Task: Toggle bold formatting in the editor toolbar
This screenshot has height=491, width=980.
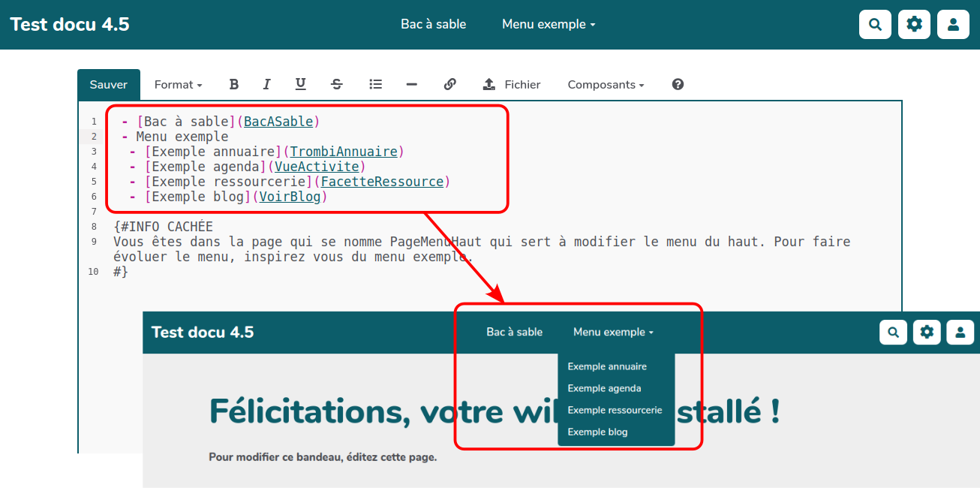Action: [x=233, y=84]
